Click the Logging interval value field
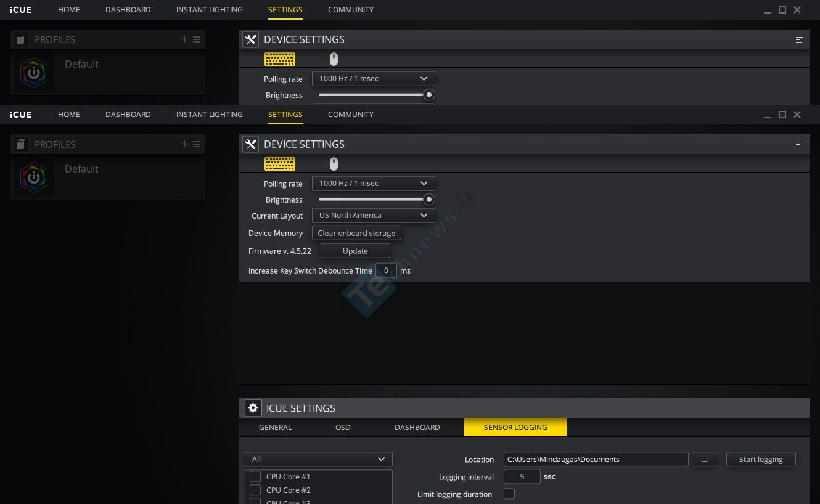The width and height of the screenshot is (820, 504). click(522, 476)
